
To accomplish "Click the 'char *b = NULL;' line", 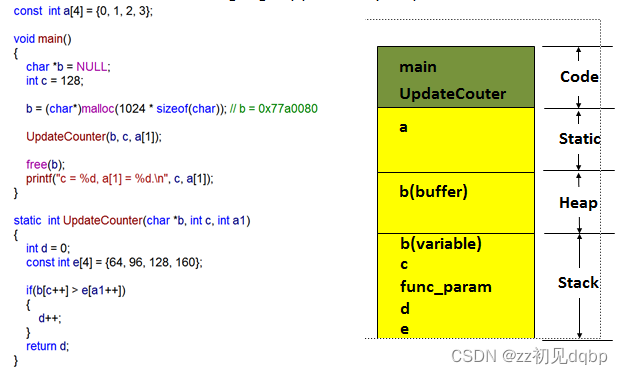I will point(68,67).
